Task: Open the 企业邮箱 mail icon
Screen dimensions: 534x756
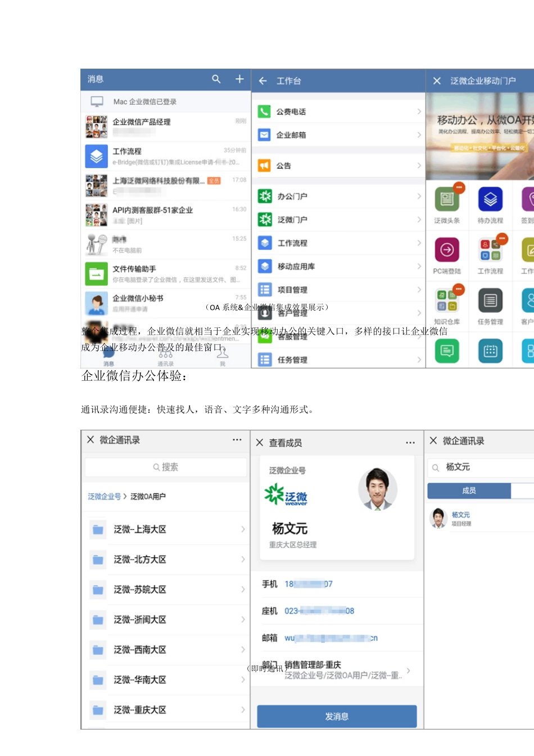Action: click(264, 135)
